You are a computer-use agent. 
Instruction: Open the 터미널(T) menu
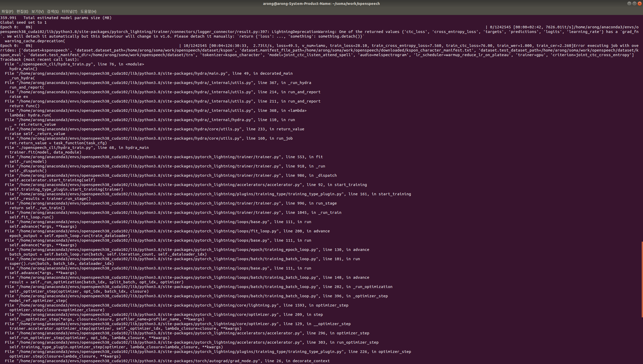69,11
